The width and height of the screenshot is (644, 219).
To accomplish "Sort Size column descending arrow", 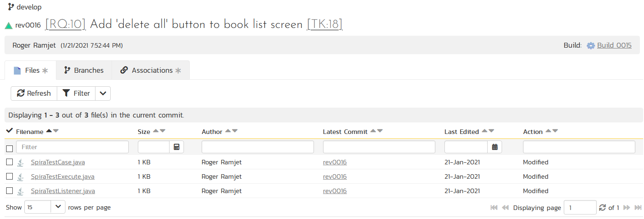I will click(x=163, y=131).
